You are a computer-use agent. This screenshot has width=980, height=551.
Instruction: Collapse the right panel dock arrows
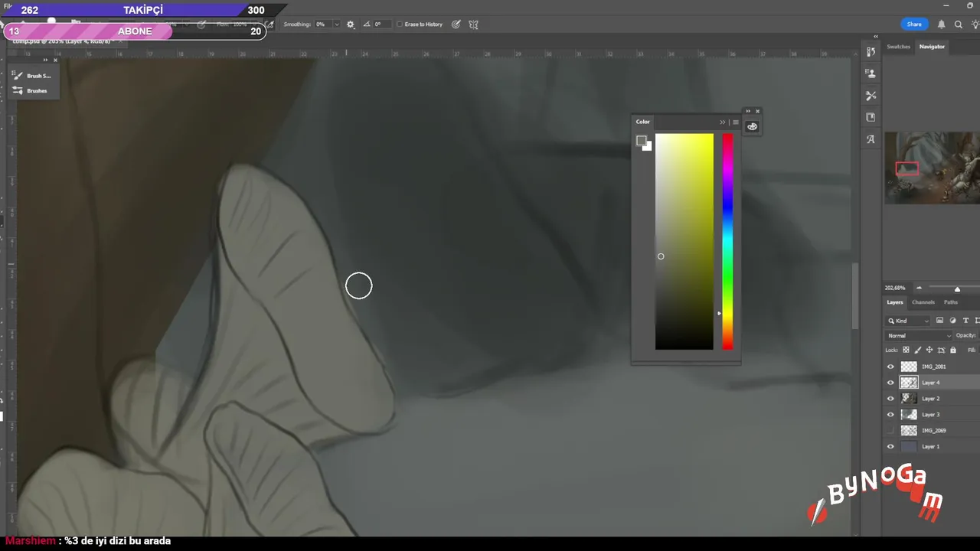[x=876, y=37]
